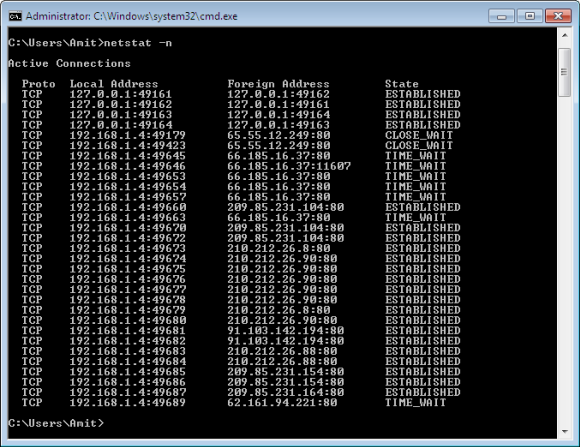Click the Local Address column header
This screenshot has width=580, height=447.
[x=114, y=84]
